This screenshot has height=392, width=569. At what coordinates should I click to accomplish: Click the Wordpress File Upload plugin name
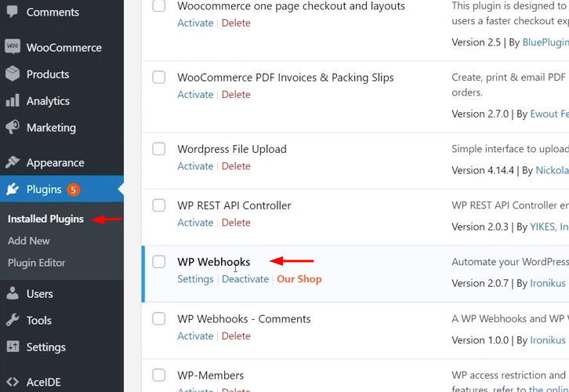[232, 149]
